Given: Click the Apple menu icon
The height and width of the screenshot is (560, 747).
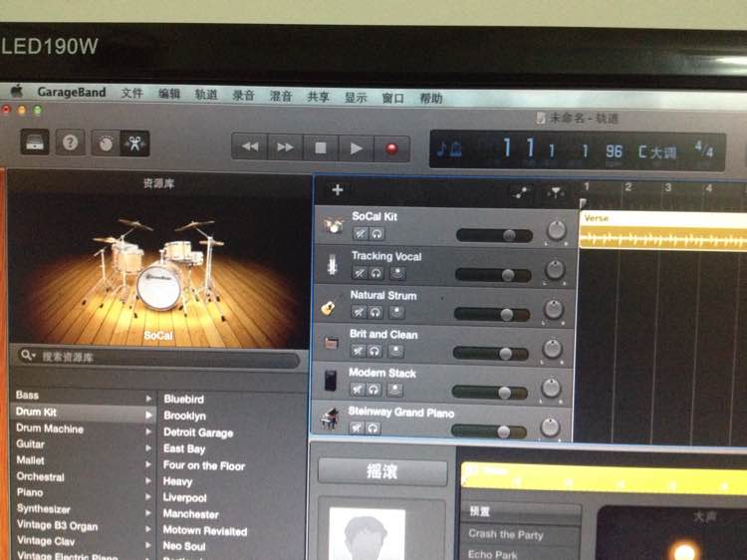Looking at the screenshot, I should pos(17,91).
